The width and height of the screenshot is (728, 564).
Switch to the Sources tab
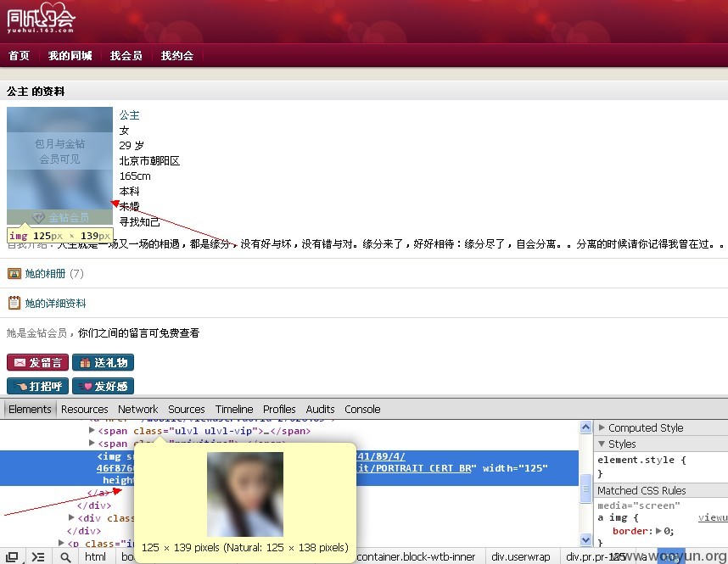coord(186,409)
